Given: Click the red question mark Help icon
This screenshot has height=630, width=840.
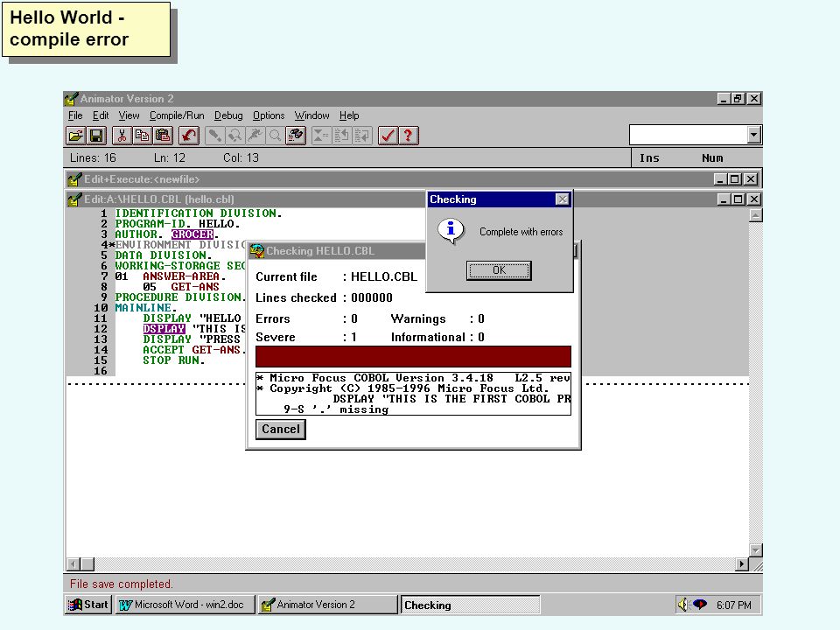Looking at the screenshot, I should coord(409,136).
